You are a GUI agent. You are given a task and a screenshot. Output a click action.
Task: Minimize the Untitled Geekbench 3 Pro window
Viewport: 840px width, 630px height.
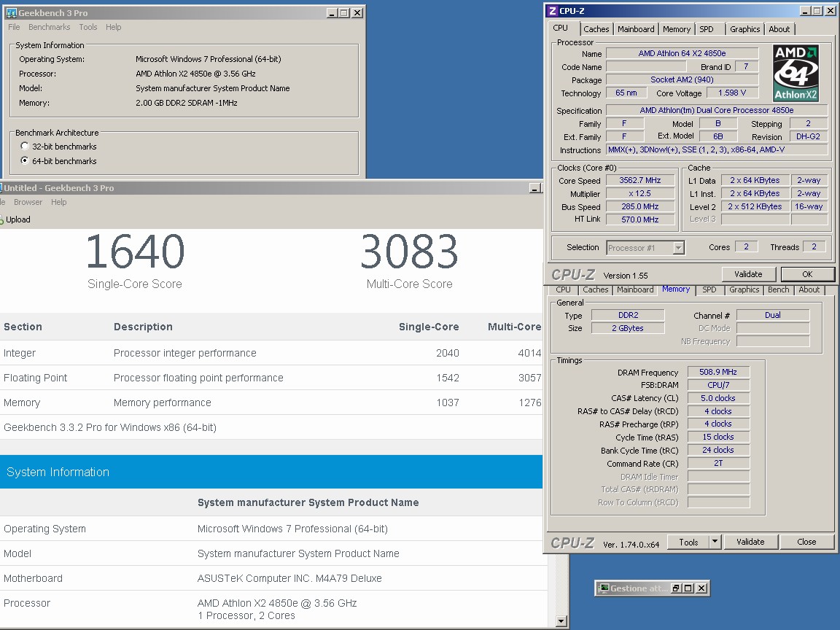pyautogui.click(x=534, y=188)
